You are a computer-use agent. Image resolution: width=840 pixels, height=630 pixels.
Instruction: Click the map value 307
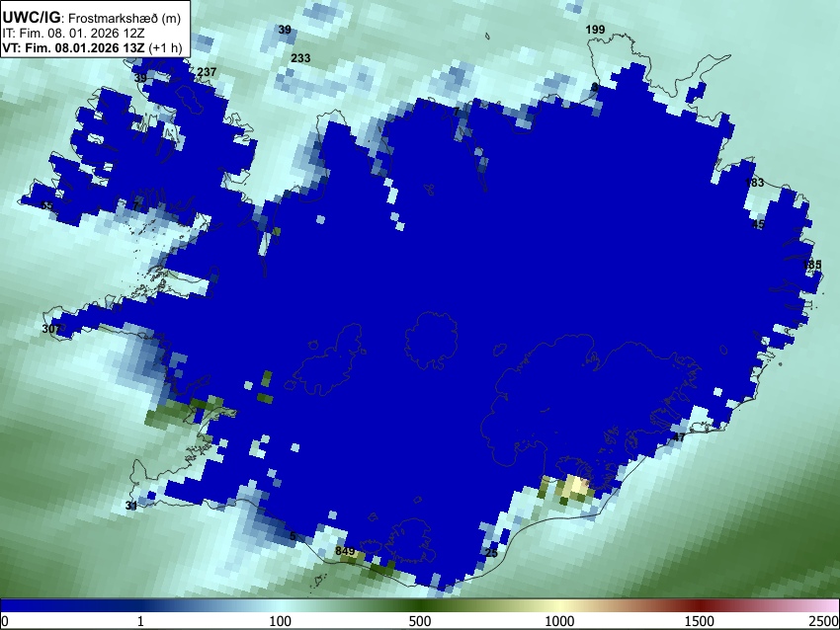tap(51, 329)
